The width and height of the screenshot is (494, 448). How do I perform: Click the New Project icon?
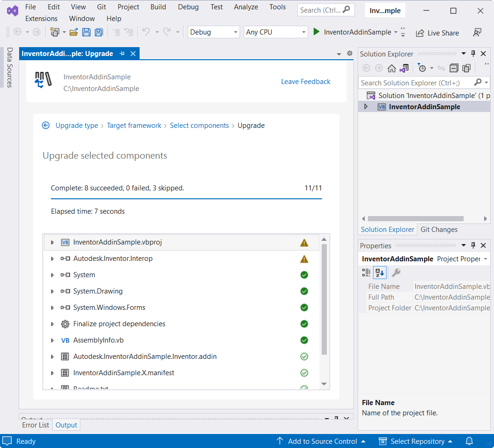(x=55, y=32)
